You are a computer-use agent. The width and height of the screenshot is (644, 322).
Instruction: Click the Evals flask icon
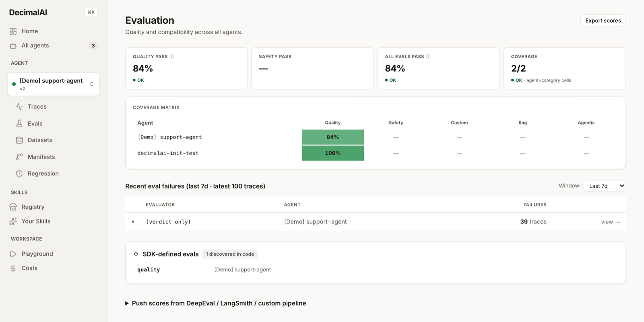click(x=19, y=123)
